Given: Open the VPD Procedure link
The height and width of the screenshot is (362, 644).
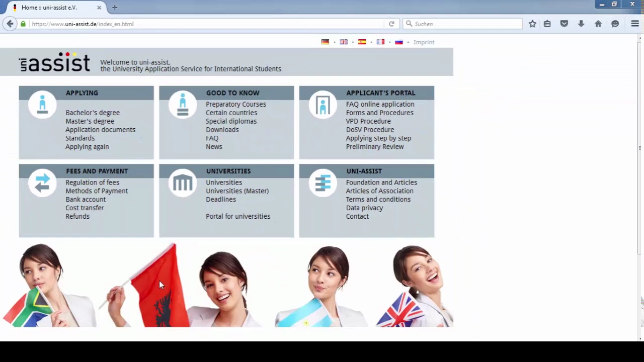Looking at the screenshot, I should (x=368, y=121).
